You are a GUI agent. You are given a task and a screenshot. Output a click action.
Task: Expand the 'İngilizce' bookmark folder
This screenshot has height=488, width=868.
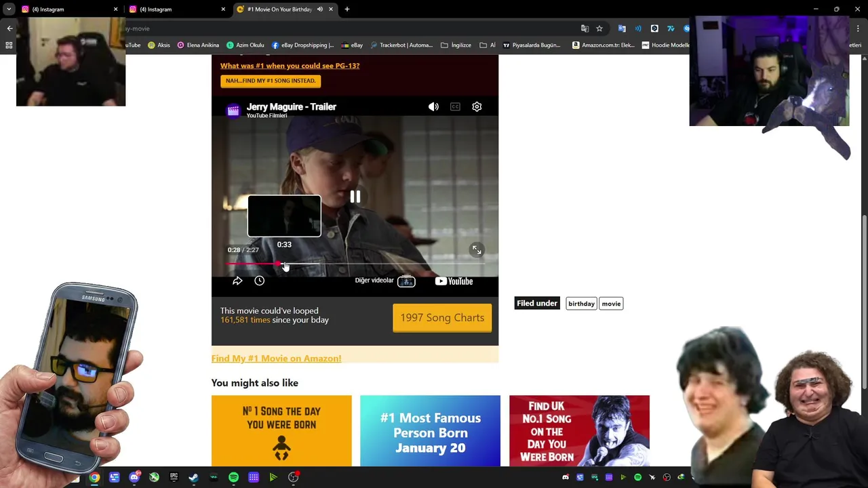coord(456,45)
